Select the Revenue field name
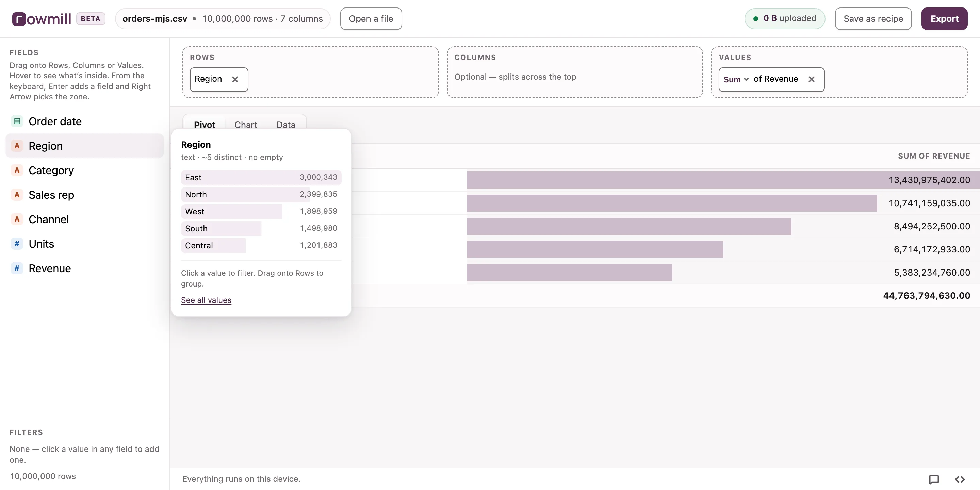This screenshot has height=490, width=980. (50, 268)
